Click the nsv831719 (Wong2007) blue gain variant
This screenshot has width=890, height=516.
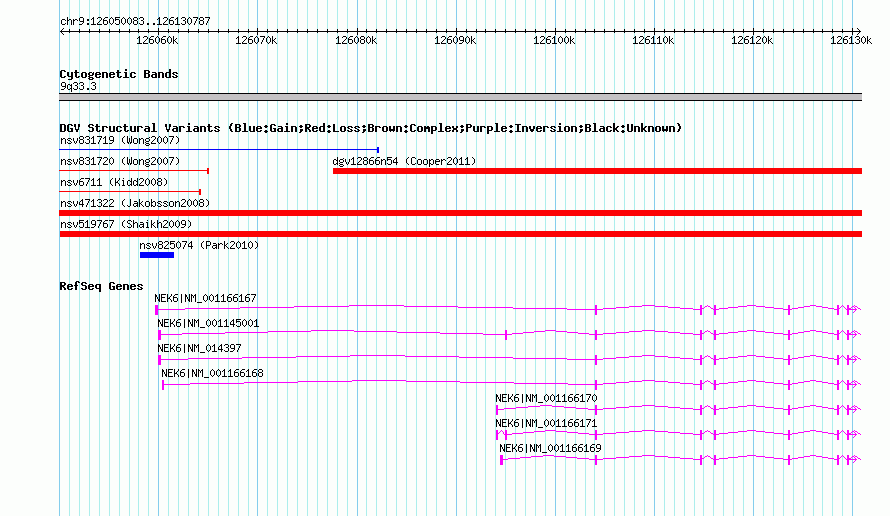219,150
